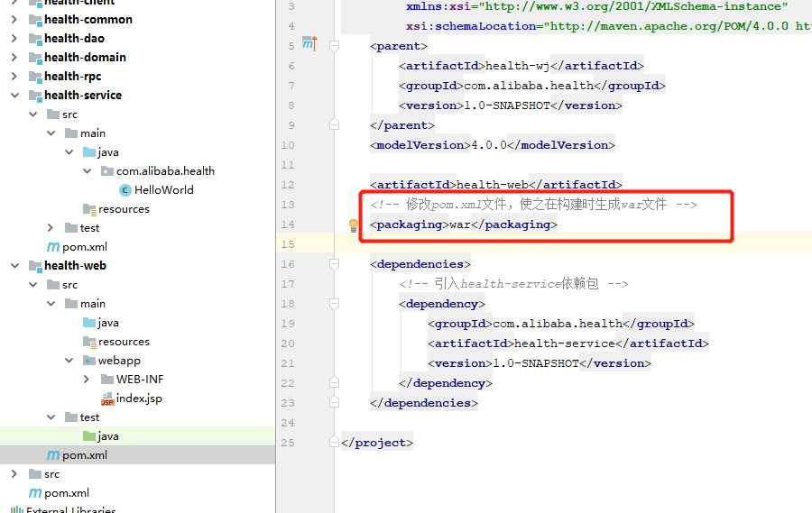Click the health-service module icon
This screenshot has width=812, height=513.
point(34,96)
